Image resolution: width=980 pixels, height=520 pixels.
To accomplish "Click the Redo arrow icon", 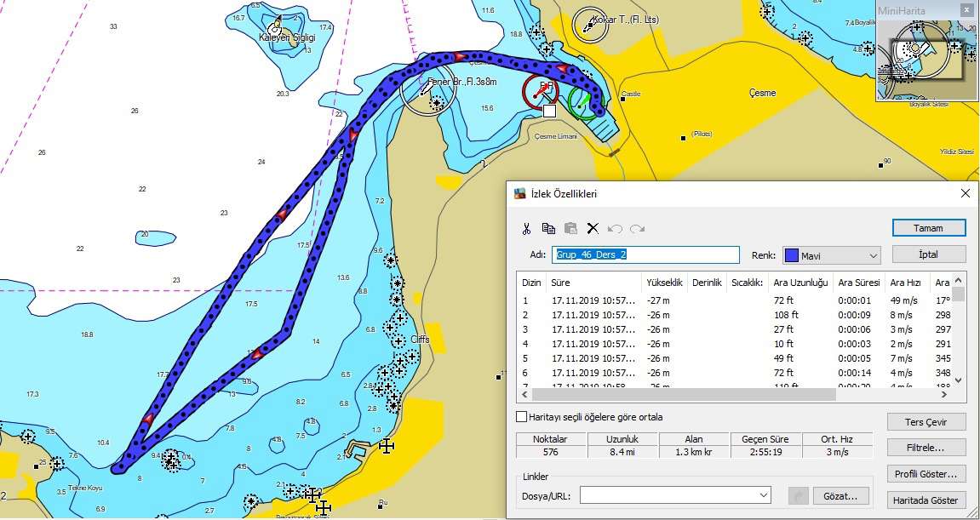I will 638,229.
